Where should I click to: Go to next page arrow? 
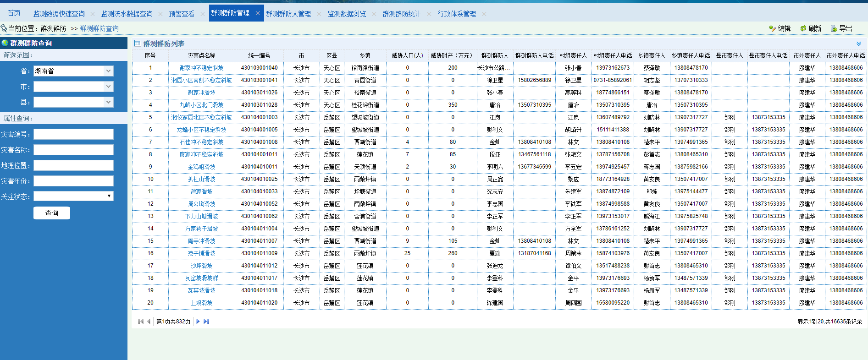tap(198, 322)
